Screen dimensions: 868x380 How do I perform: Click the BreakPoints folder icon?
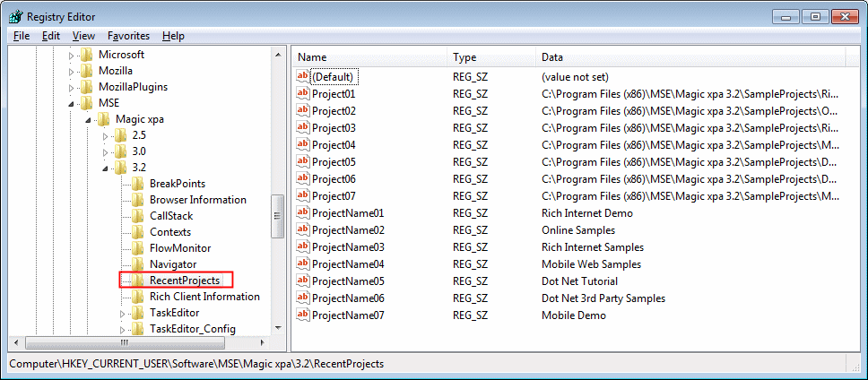[x=138, y=184]
